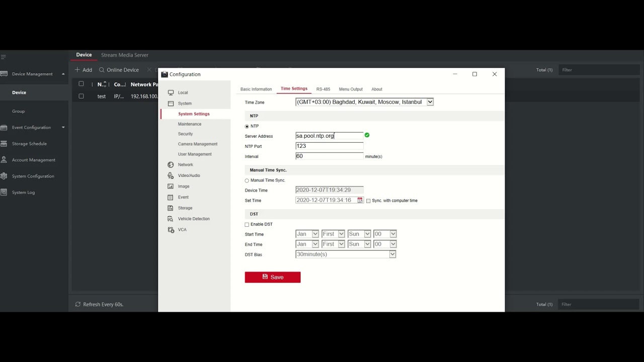Enable DST with its checkbox

point(247,224)
